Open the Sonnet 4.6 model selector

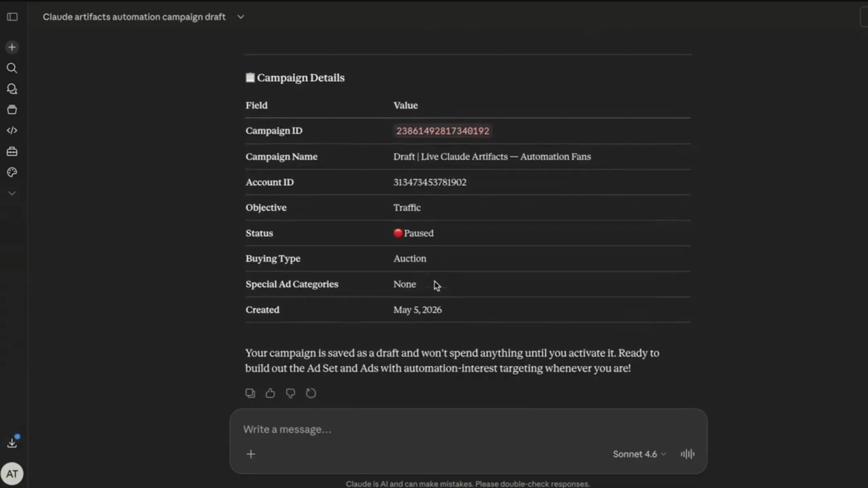click(x=639, y=454)
